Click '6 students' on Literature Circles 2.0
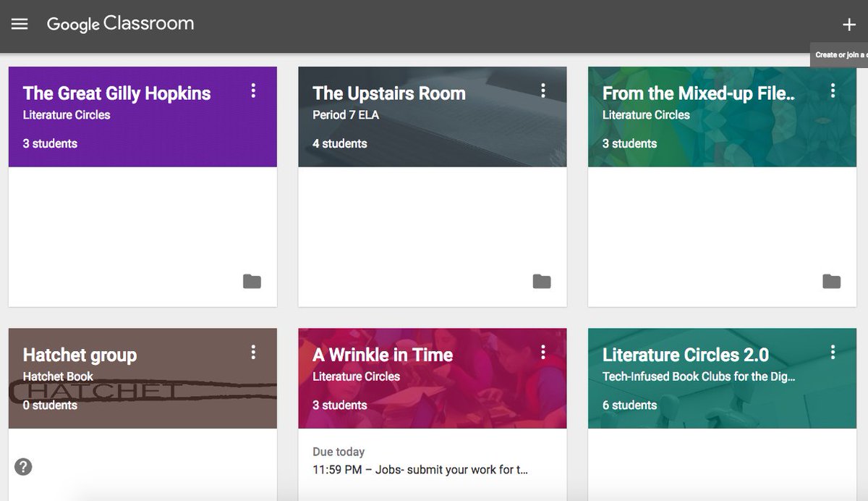The height and width of the screenshot is (501, 868). [x=629, y=405]
